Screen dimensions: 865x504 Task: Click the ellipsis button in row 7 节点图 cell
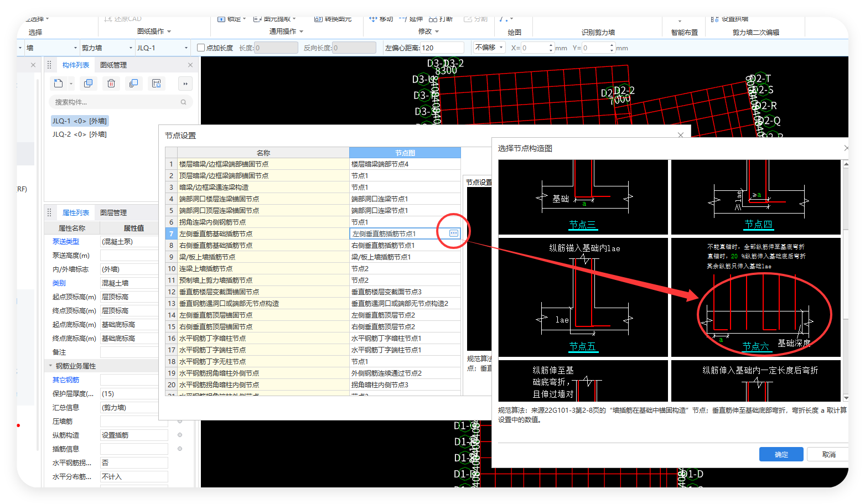click(454, 233)
